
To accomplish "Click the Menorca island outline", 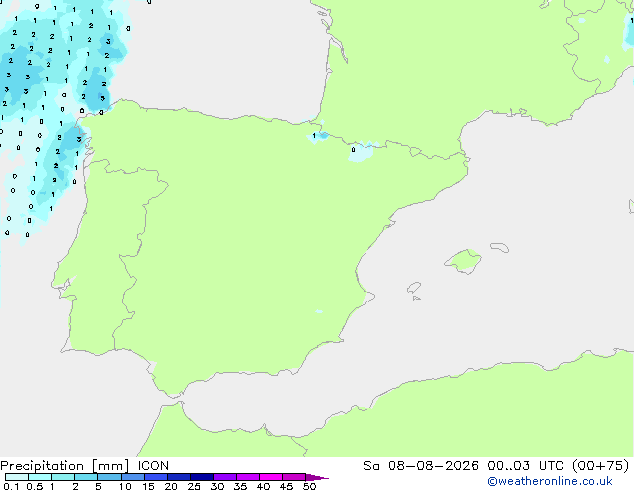I will click(500, 247).
